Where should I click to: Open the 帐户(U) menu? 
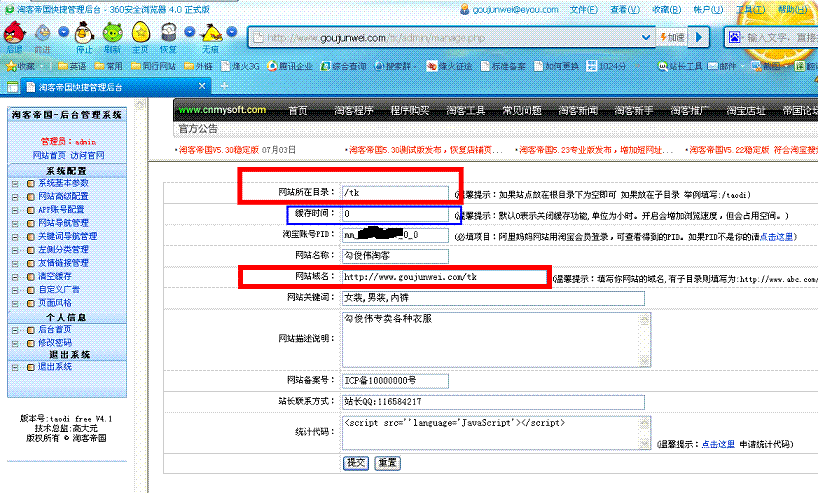[708, 9]
